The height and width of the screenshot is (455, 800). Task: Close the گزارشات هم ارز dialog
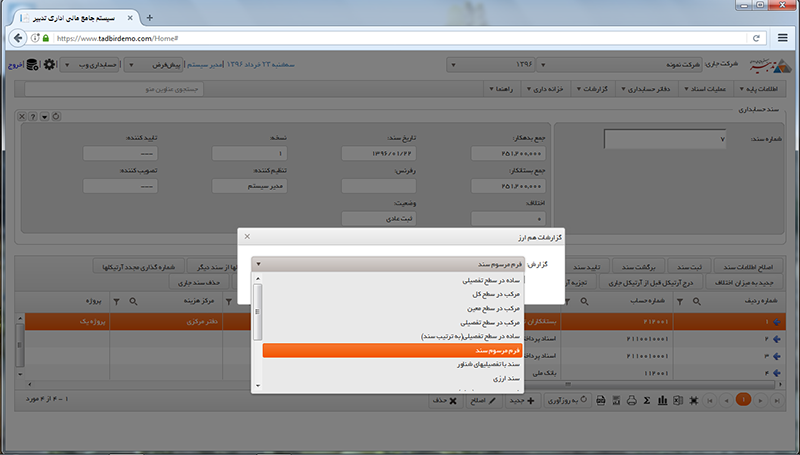(x=247, y=237)
